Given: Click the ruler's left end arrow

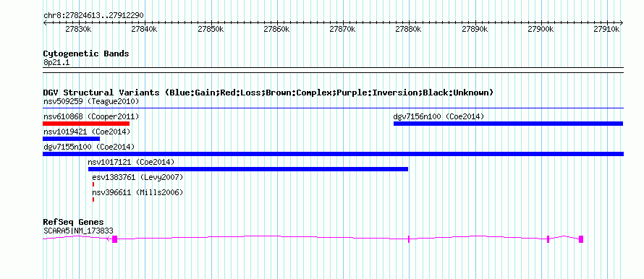Looking at the screenshot, I should (45, 22).
